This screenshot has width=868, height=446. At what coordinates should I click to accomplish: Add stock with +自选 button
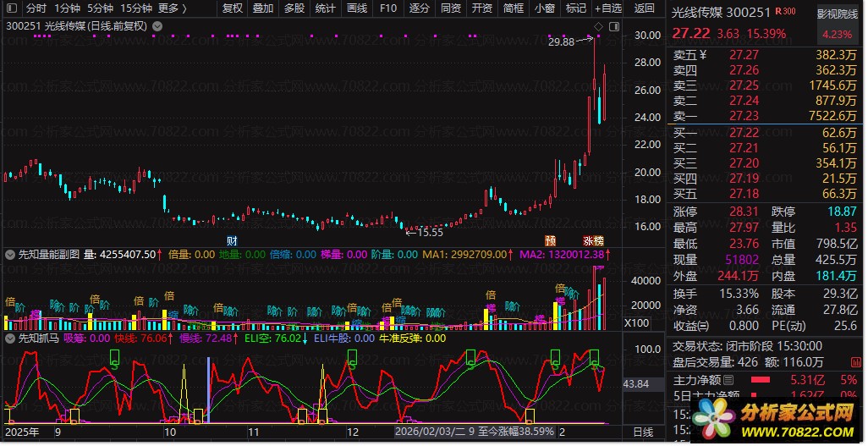607,8
